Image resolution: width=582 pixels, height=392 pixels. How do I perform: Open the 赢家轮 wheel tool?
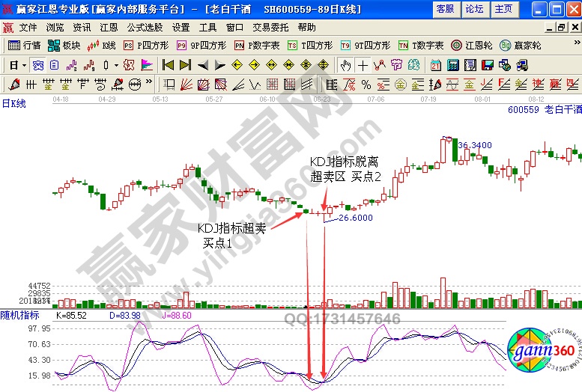(520, 45)
